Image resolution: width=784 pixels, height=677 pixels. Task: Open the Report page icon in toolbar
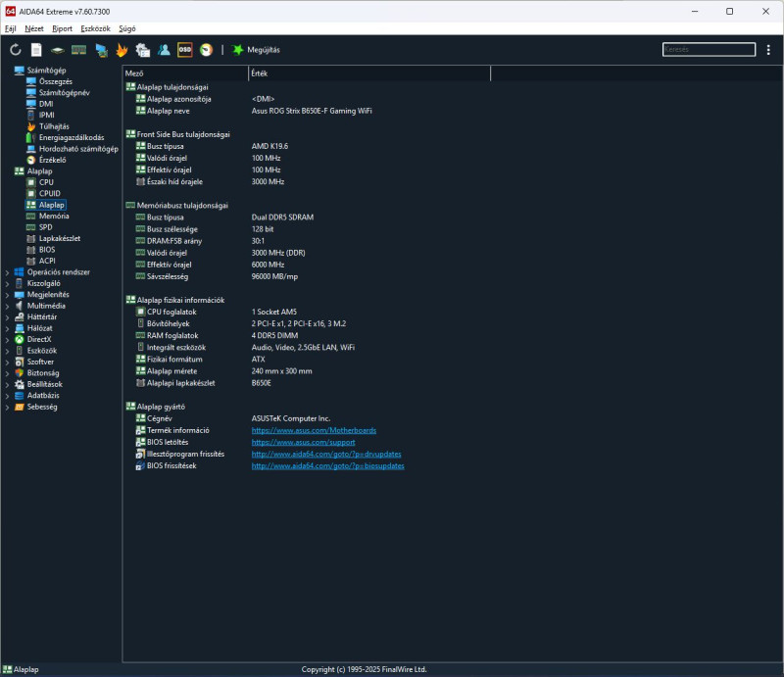click(x=36, y=50)
